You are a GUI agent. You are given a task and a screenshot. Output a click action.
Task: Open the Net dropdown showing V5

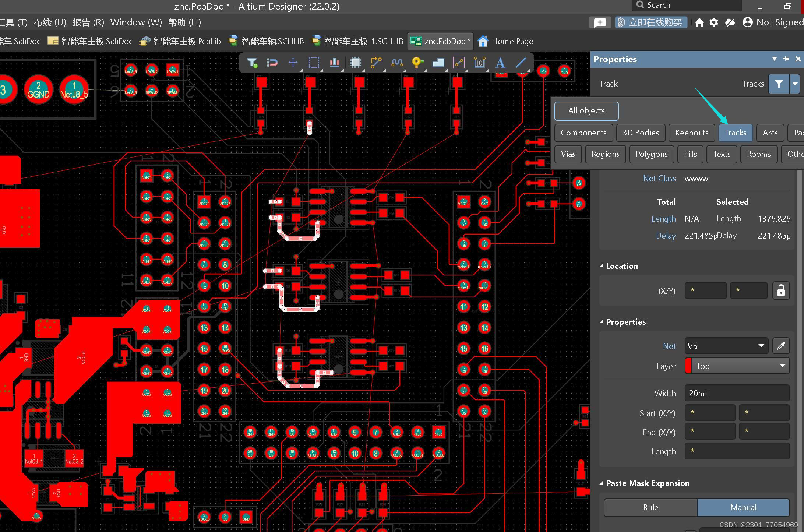(x=726, y=346)
